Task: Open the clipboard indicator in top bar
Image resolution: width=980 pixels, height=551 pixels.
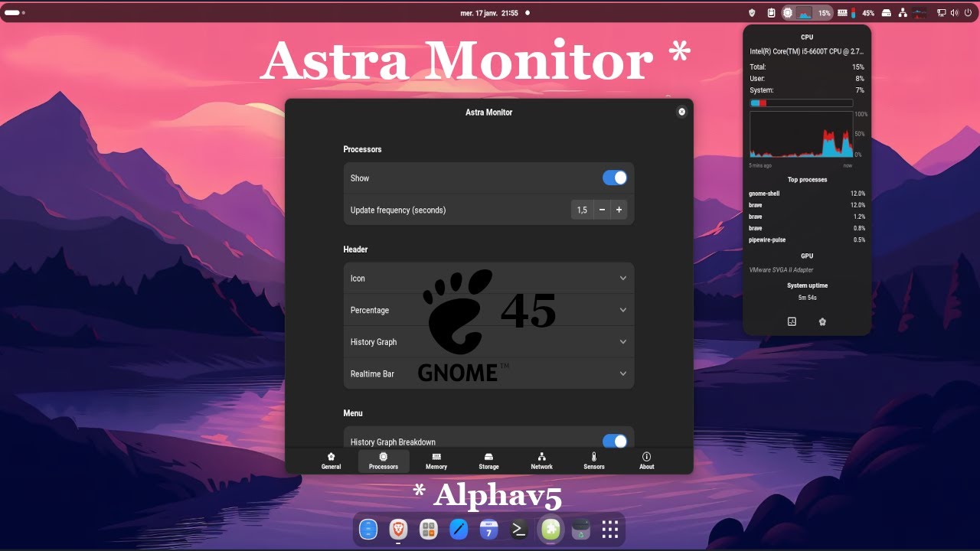Action: (771, 13)
